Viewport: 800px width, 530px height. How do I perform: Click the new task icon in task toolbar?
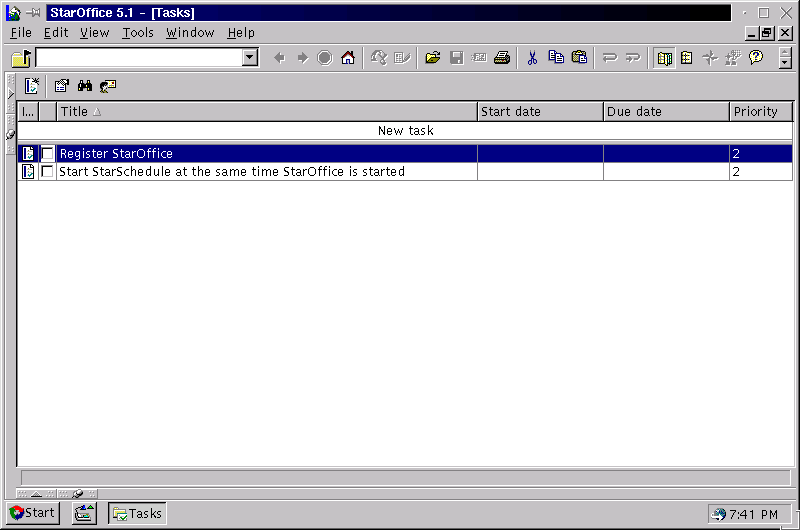pos(32,86)
